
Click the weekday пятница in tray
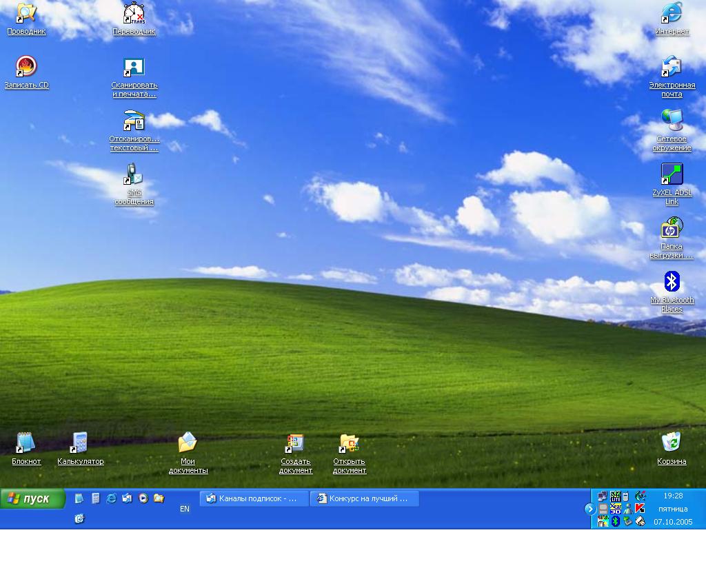pos(673,509)
